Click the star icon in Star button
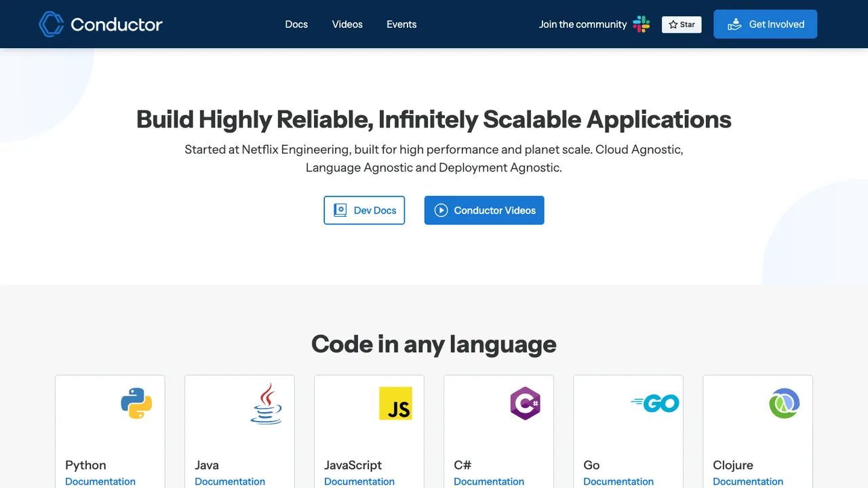The height and width of the screenshot is (488, 868). tap(673, 24)
